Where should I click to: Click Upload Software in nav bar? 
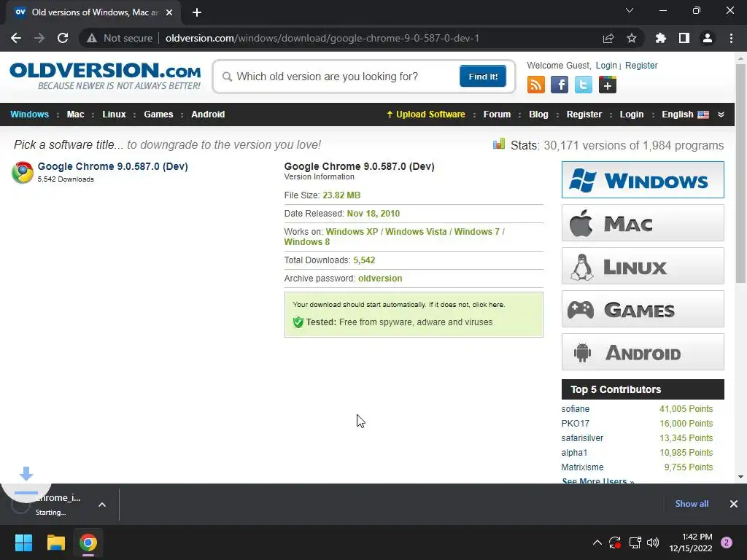click(x=426, y=114)
